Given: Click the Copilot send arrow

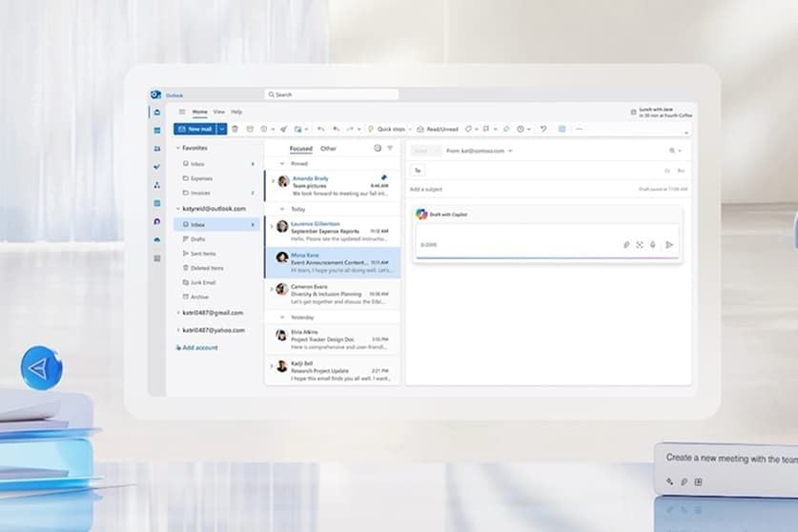Looking at the screenshot, I should tap(669, 245).
